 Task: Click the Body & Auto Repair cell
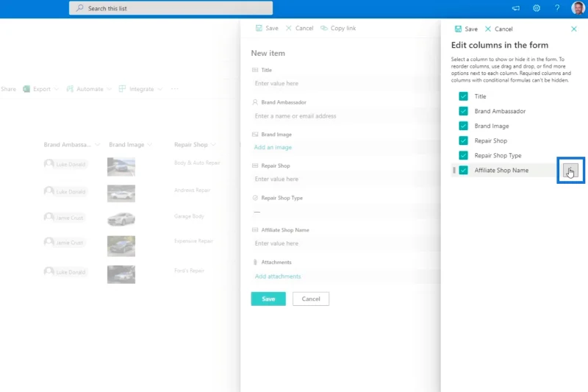click(x=197, y=163)
